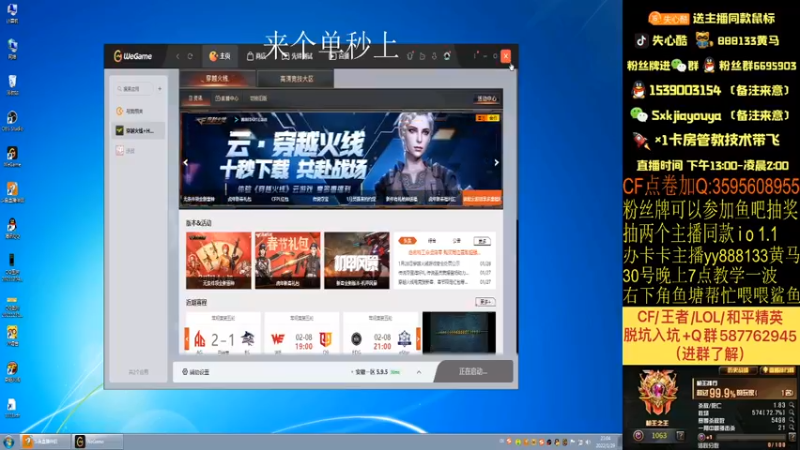The height and width of the screenshot is (450, 800).
Task: Select the pink-icon game entry in sidebar
Action: pos(138,151)
